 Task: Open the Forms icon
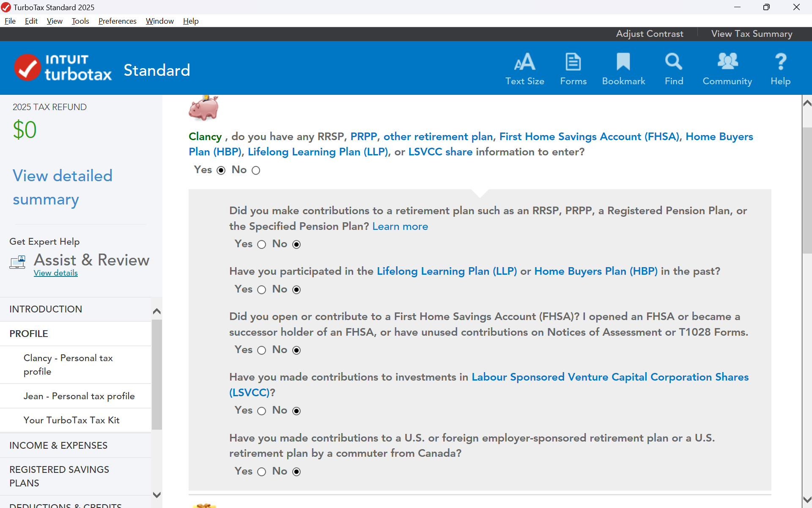[573, 62]
